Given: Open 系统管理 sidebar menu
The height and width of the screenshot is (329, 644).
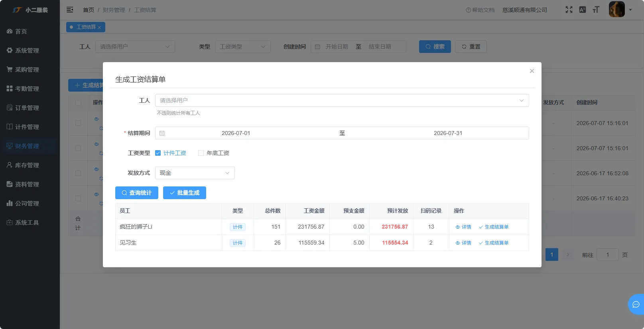Looking at the screenshot, I should [30, 51].
